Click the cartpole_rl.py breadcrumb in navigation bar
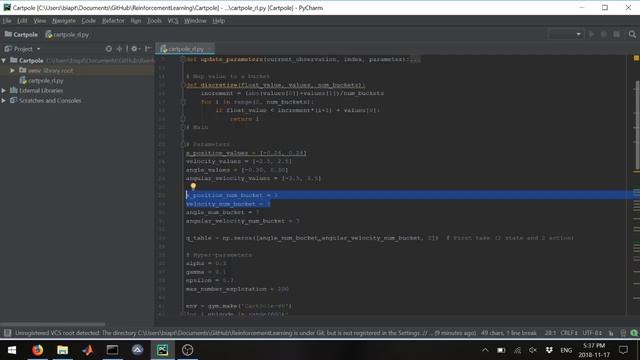The image size is (640, 360). (67, 35)
